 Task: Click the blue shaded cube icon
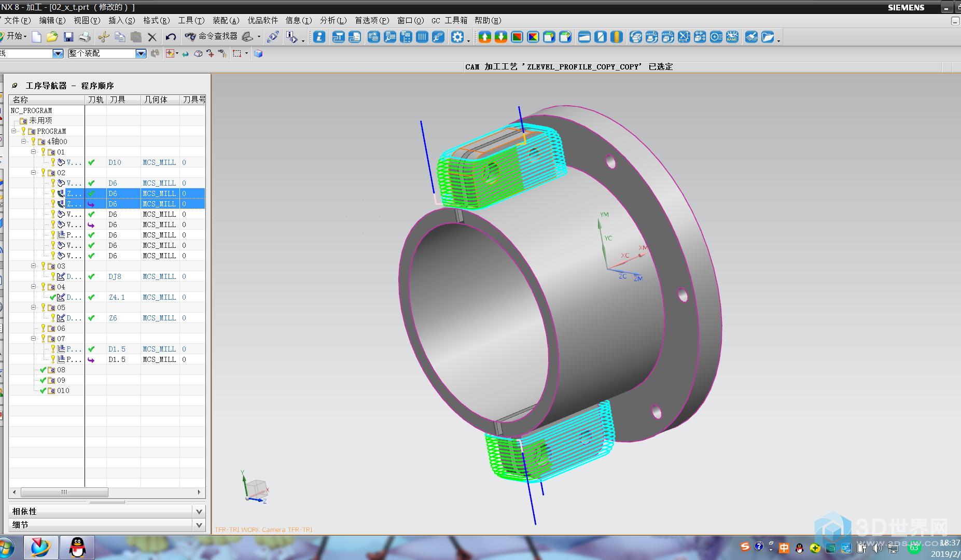(x=258, y=53)
